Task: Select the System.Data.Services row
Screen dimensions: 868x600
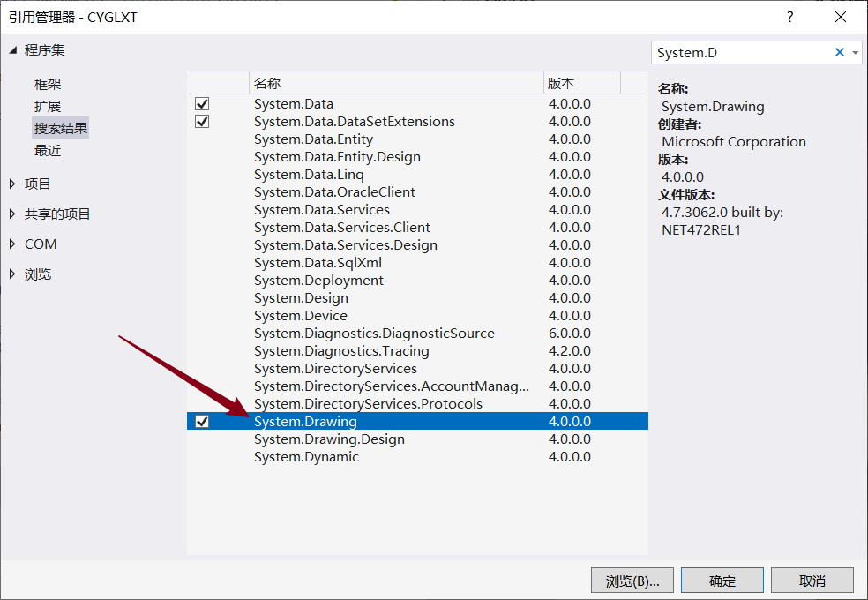Action: pos(417,210)
